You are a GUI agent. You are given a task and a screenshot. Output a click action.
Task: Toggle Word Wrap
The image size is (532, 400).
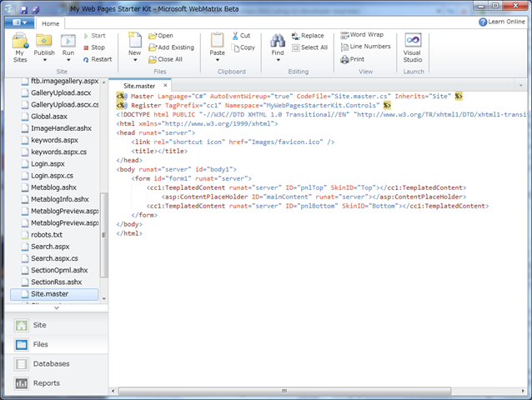coord(362,34)
